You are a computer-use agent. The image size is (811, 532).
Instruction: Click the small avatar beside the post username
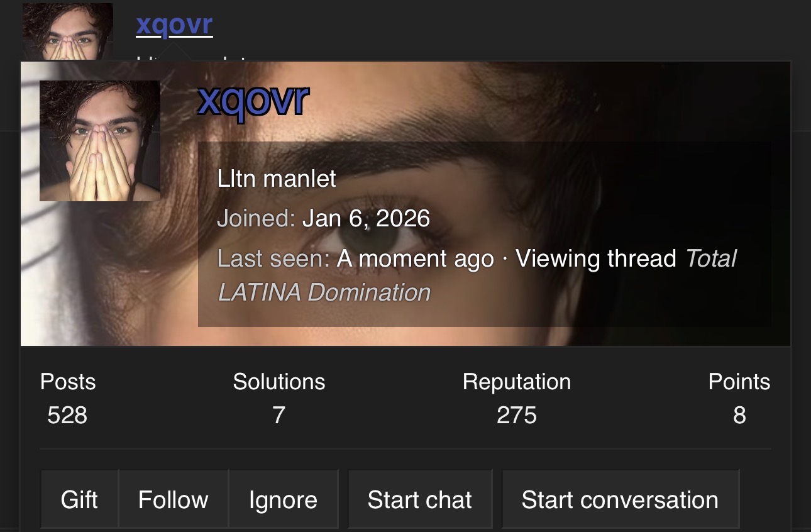68,31
